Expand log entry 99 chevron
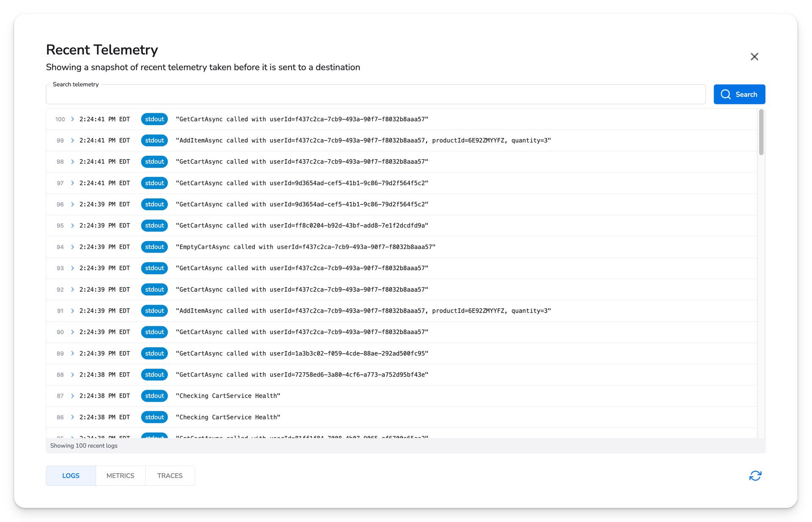The image size is (812, 522). pyautogui.click(x=72, y=140)
